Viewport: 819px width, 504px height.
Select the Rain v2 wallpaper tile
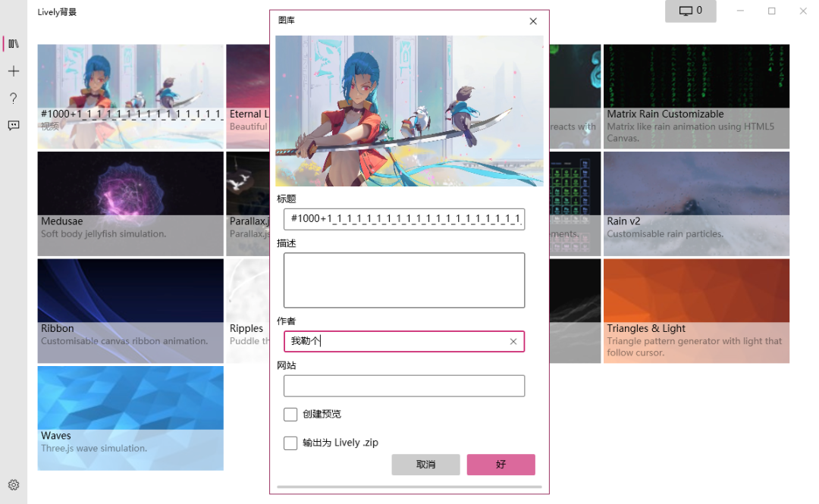[696, 204]
